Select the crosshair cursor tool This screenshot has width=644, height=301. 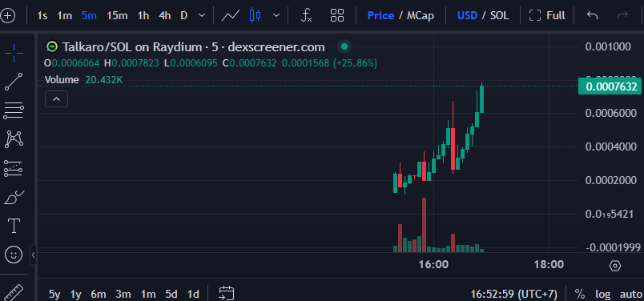(14, 54)
